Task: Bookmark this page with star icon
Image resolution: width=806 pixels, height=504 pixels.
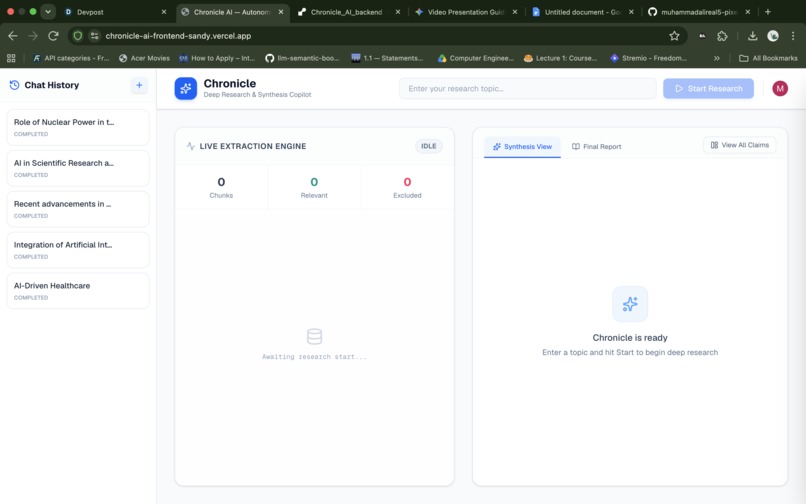Action: point(674,36)
